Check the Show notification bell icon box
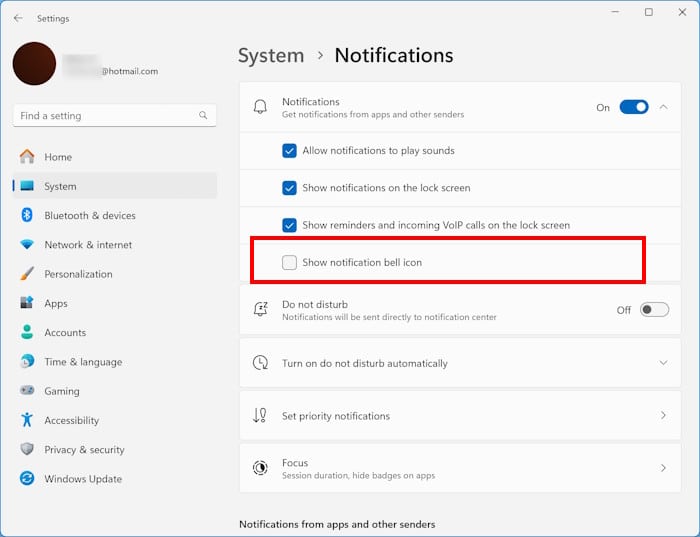This screenshot has width=700, height=537. [289, 263]
